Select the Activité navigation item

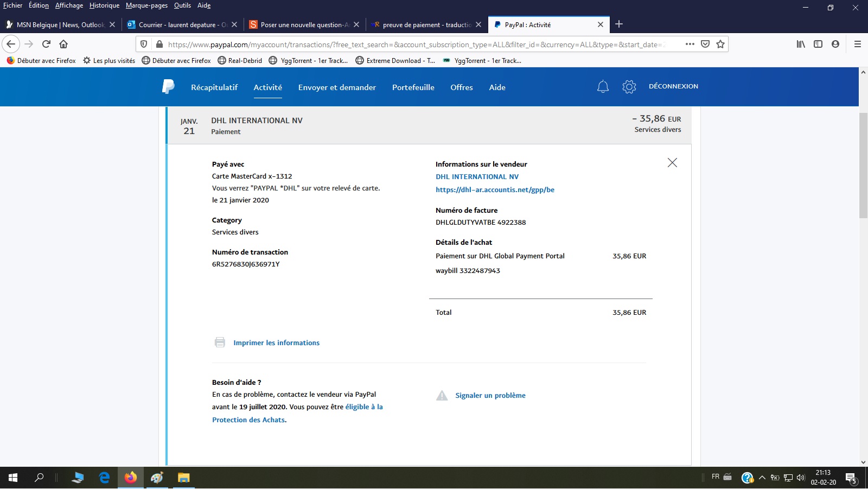[x=268, y=87]
